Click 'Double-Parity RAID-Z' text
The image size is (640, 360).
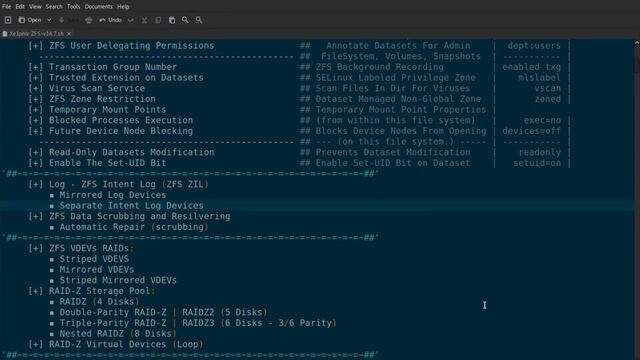(113, 312)
